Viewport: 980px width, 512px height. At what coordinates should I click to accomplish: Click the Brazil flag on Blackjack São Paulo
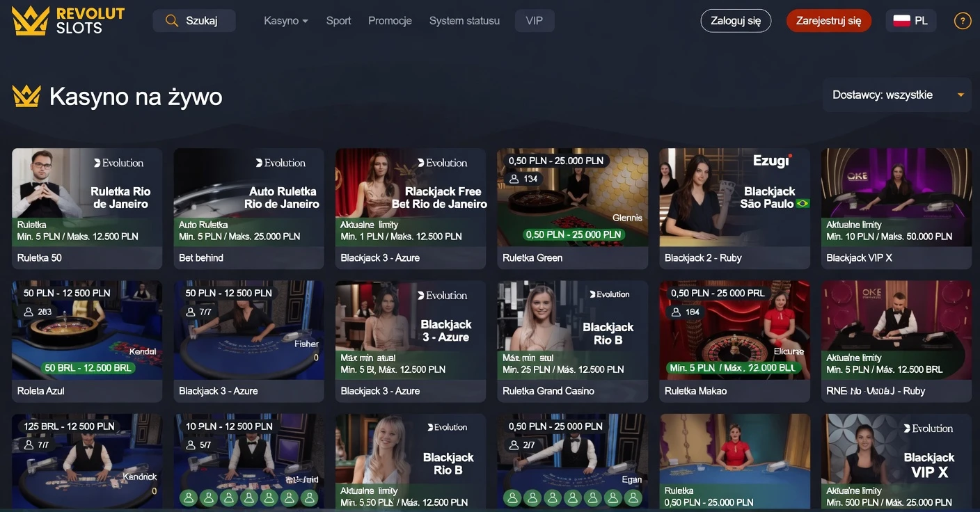(803, 204)
